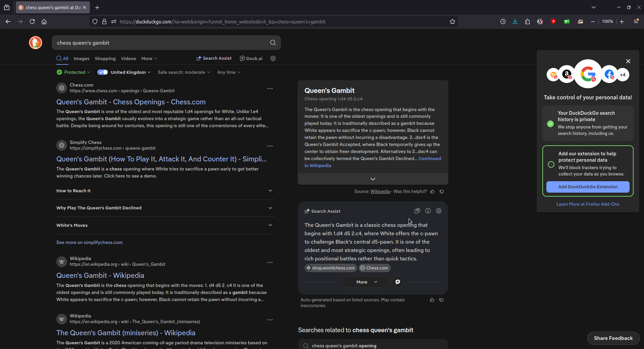Image resolution: width=644 pixels, height=349 pixels.
Task: Click Wikipedia source link under info card
Action: (380, 192)
